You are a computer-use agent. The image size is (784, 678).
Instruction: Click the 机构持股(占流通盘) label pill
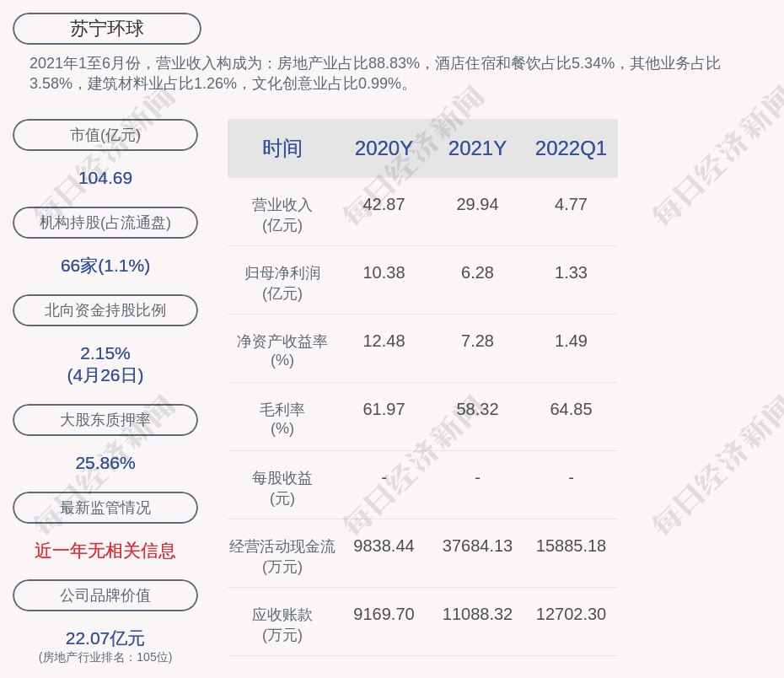[105, 223]
